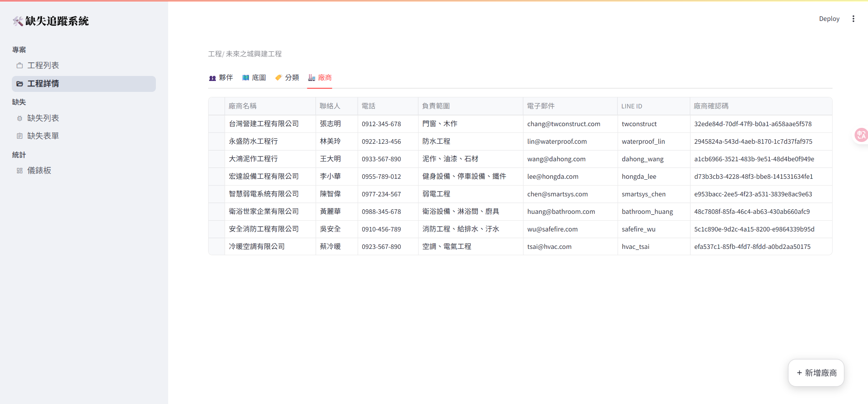Select row checkbox for 台灣營建工程有限公司

(x=216, y=124)
